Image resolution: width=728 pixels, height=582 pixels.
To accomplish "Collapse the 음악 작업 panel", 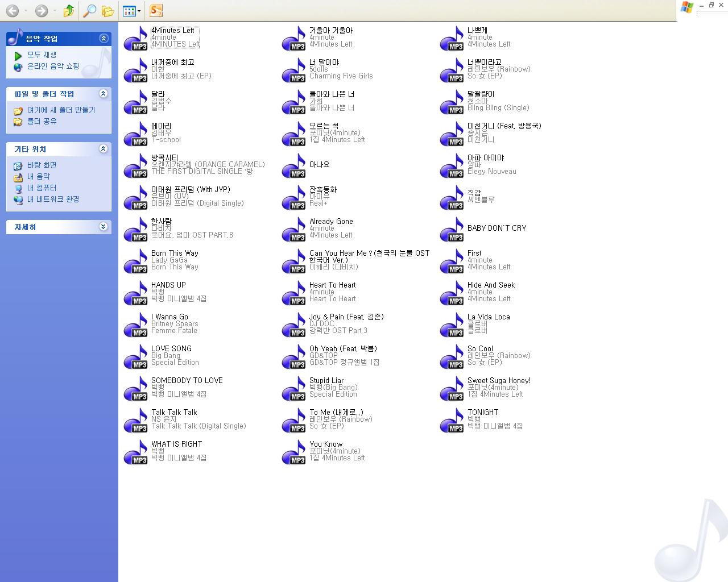I will click(104, 38).
